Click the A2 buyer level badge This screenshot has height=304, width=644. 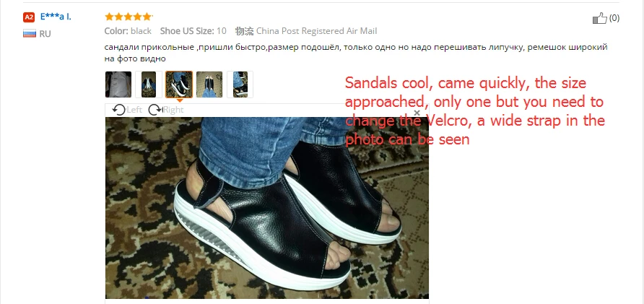(29, 17)
